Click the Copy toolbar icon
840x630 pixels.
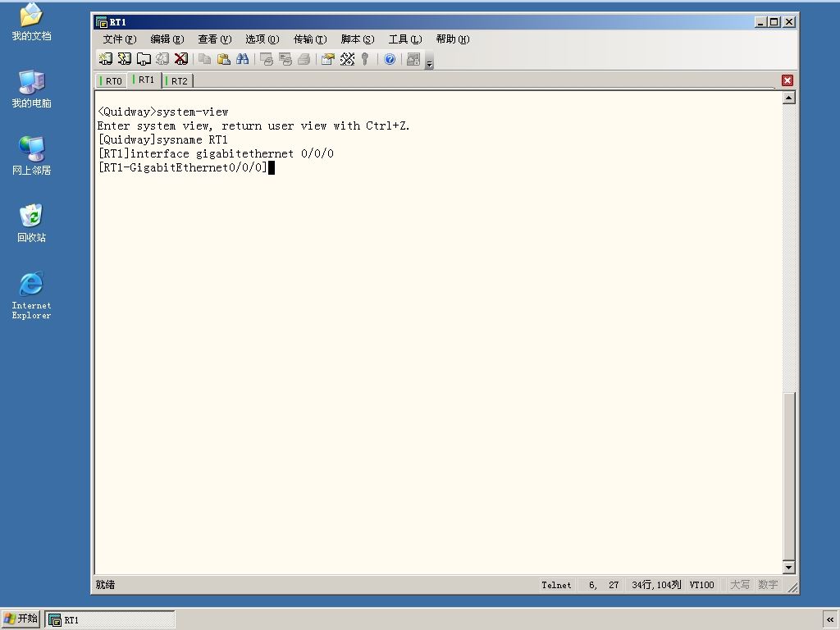[x=204, y=59]
